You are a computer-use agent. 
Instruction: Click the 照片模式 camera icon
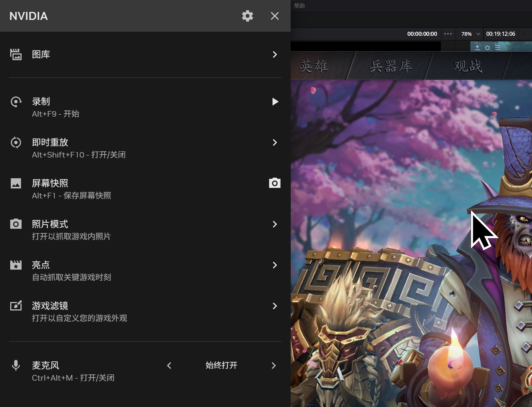[16, 224]
